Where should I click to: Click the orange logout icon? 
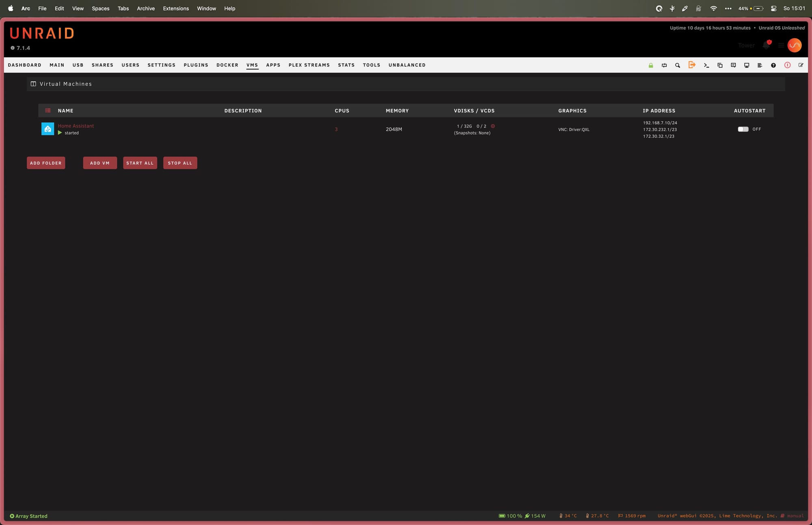pos(692,65)
